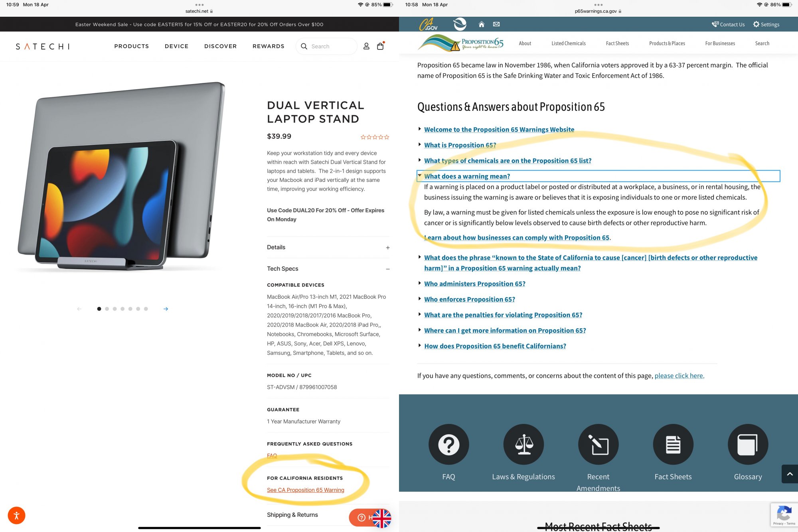The width and height of the screenshot is (798, 532).
Task: Open the orange accessibility widget button
Action: point(16,515)
